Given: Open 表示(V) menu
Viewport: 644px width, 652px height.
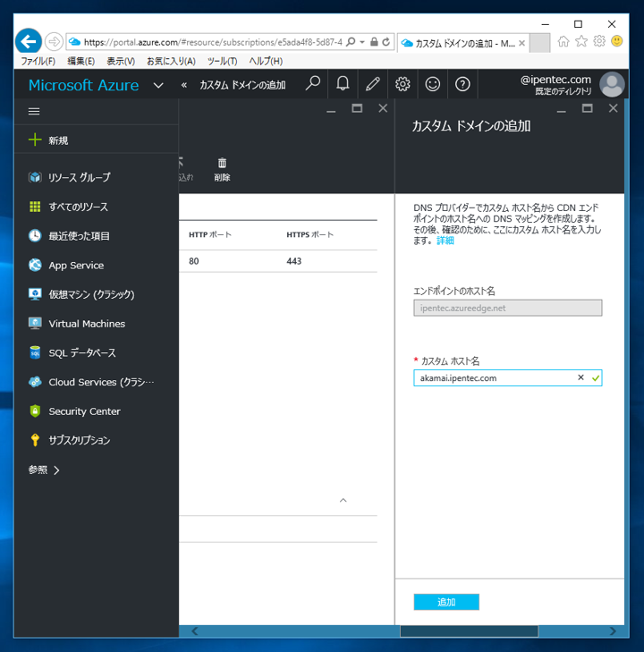Looking at the screenshot, I should 121,61.
